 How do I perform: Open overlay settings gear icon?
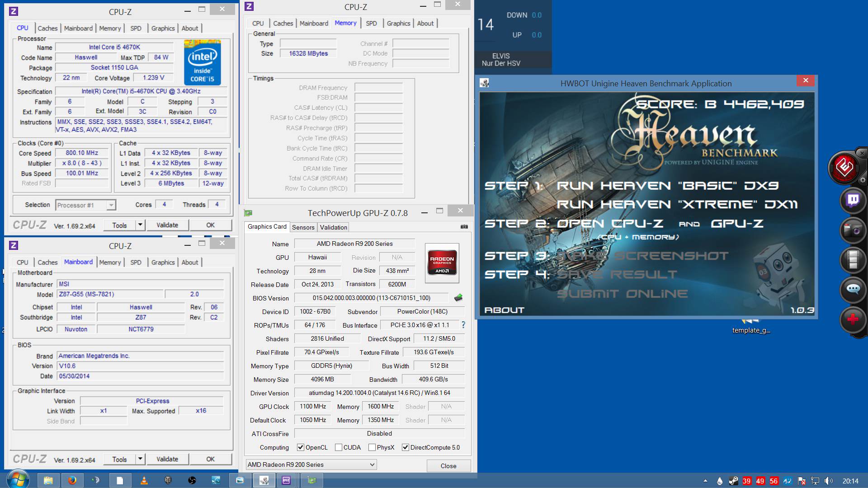point(863,180)
